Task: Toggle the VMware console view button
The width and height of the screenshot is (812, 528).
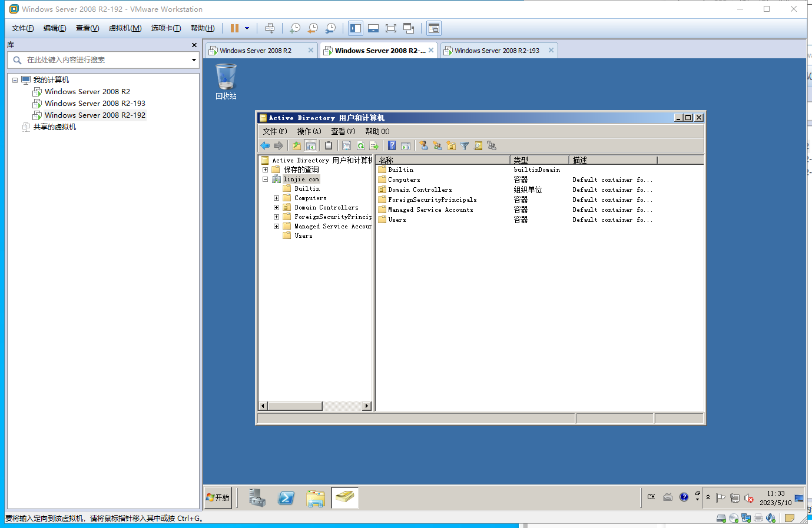Action: coord(434,28)
